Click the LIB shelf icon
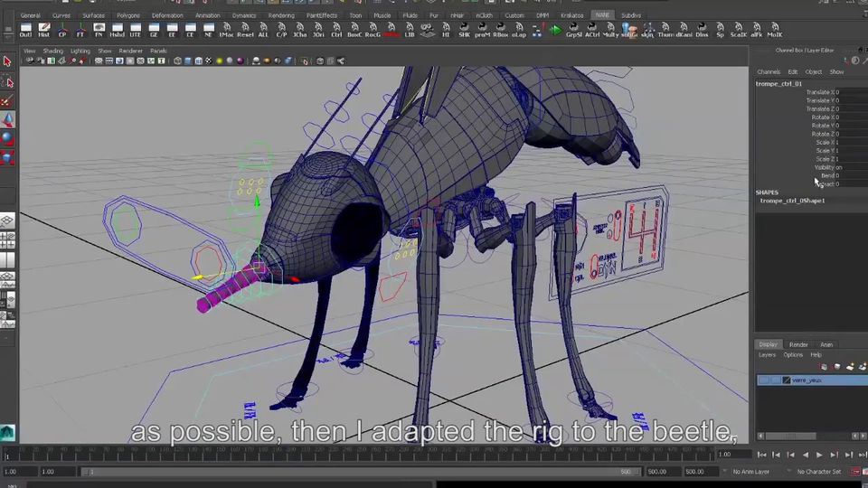Viewport: 868px width, 488px height. click(410, 30)
